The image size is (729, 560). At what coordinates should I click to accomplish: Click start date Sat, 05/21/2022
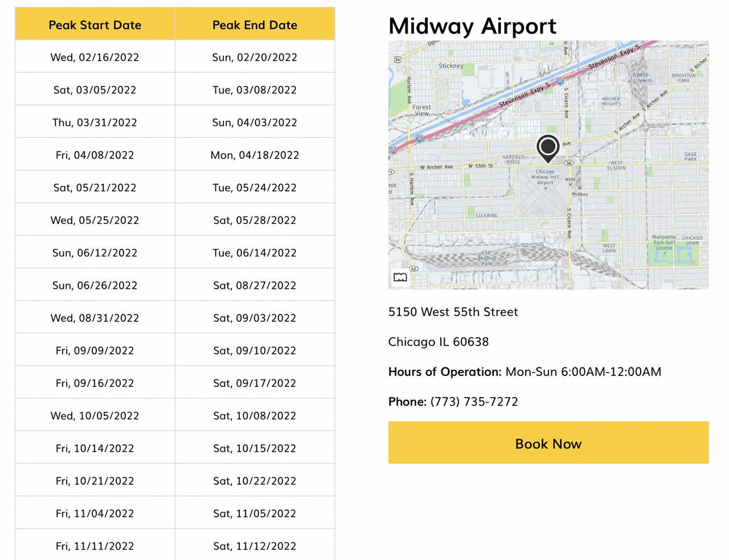pyautogui.click(x=95, y=187)
